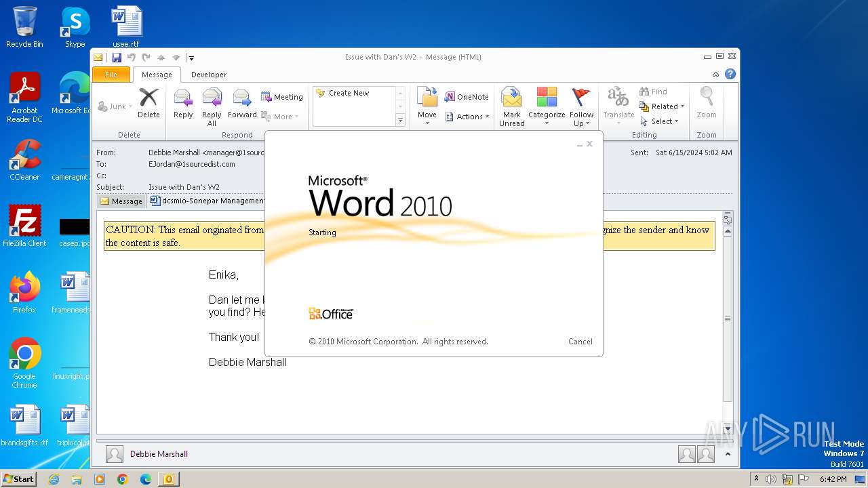Launch CCleaner from the desktop

[24, 160]
